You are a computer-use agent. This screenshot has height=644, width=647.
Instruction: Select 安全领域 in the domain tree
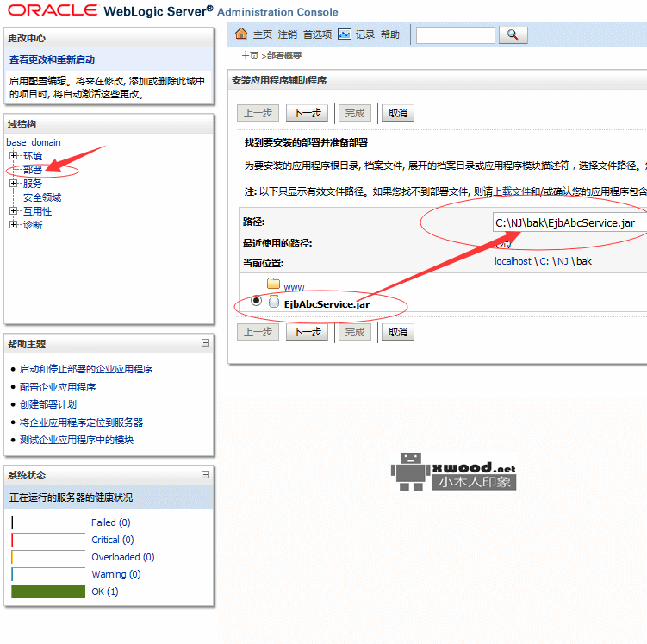tap(42, 197)
